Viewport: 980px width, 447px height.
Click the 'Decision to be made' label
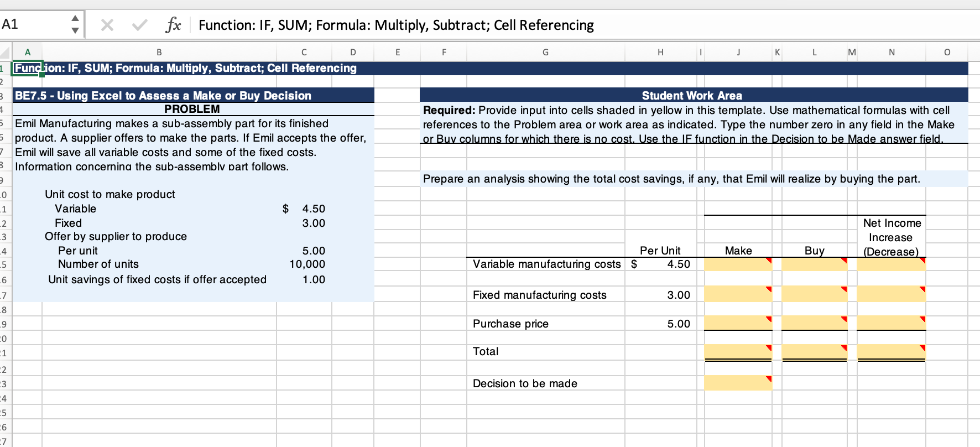[x=525, y=383]
